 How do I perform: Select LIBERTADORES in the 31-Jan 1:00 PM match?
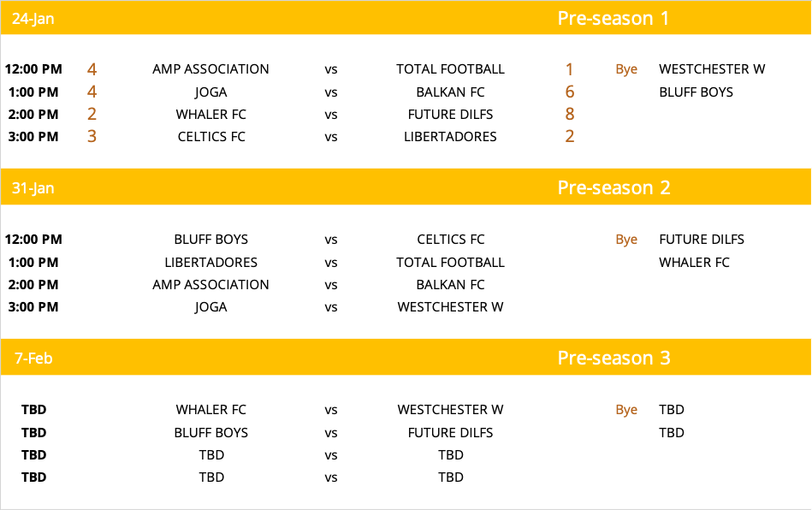[x=210, y=262]
